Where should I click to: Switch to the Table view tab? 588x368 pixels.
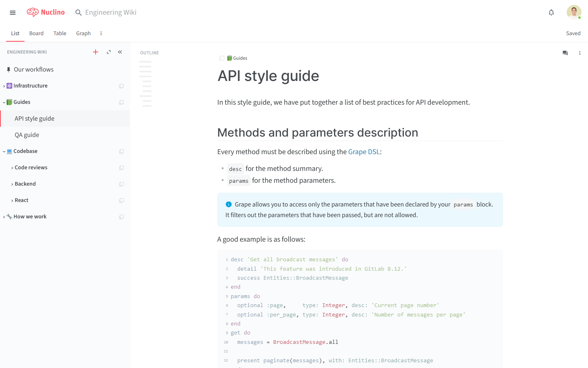[x=60, y=34]
